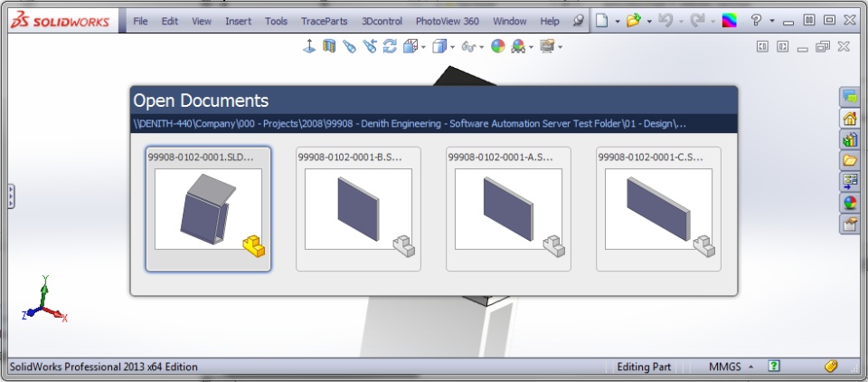Click the Apply Scene icon
The width and height of the screenshot is (868, 382).
coord(518,46)
